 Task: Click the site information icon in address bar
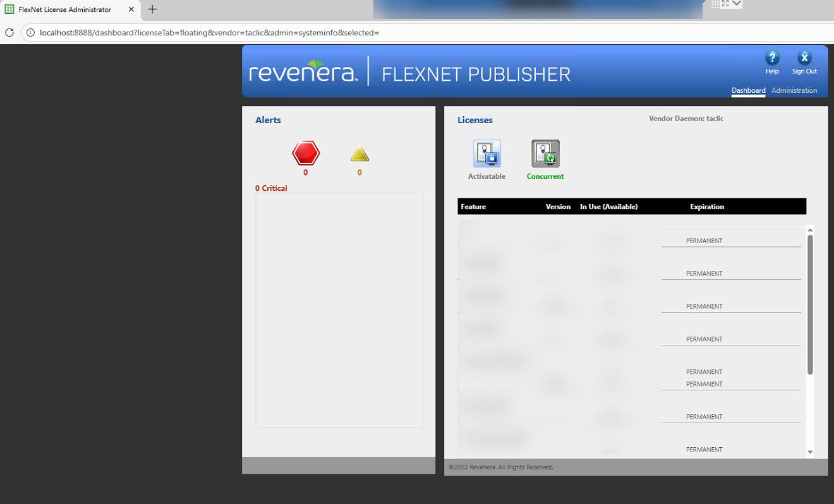click(x=30, y=32)
